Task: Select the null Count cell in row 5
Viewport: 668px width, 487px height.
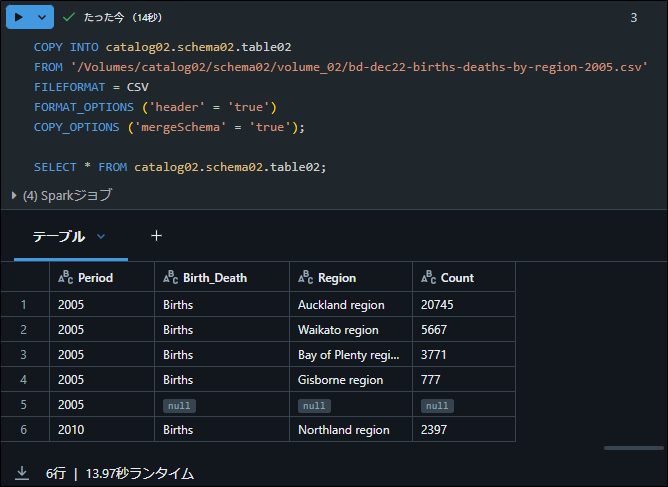Action: click(x=464, y=405)
